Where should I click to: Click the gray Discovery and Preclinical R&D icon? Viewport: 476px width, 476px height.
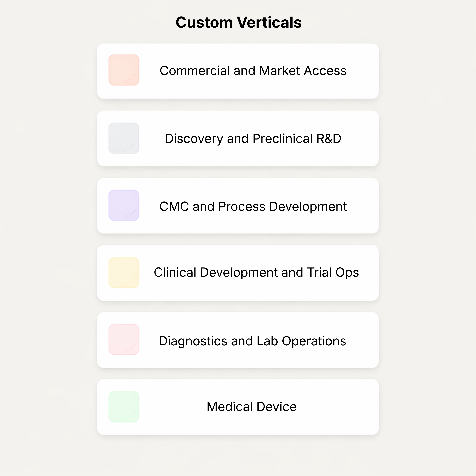coord(124,138)
